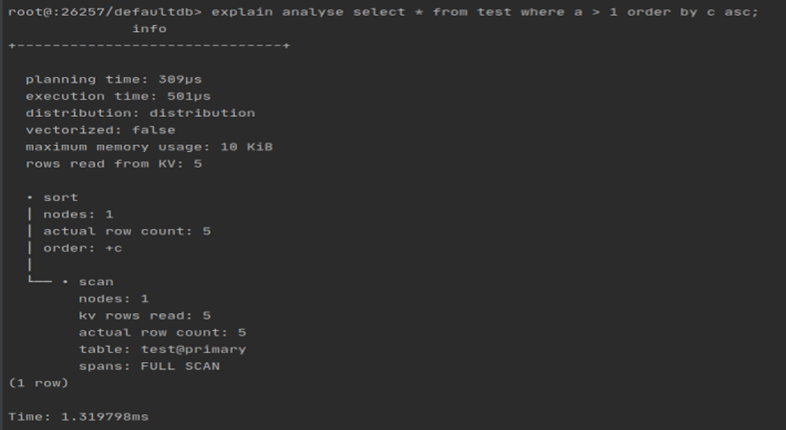The image size is (786, 430).
Task: Click the 'spans: FULL SCAN' line
Action: [x=149, y=366]
